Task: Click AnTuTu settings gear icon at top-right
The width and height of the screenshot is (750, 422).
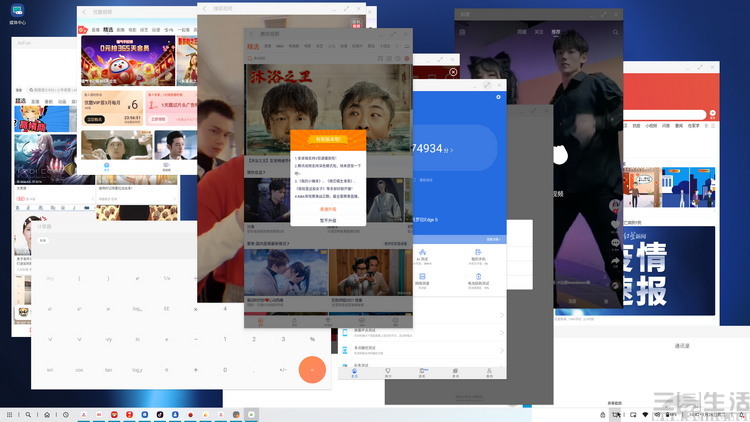Action: 498,97
